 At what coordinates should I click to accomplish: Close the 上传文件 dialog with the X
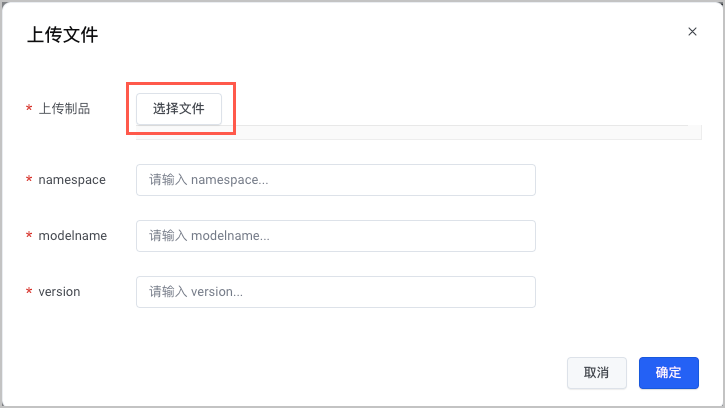[692, 32]
